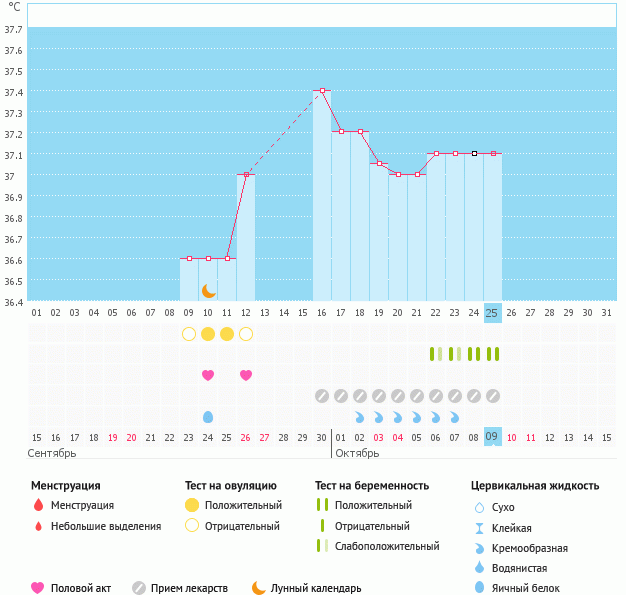
Task: Click the Прием лекарств legend label
Action: point(189,588)
